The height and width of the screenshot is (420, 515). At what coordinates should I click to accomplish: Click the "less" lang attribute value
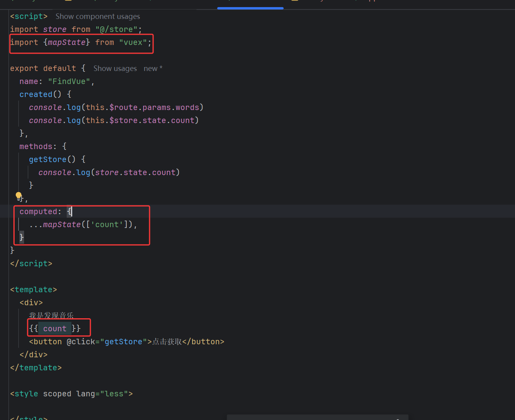click(114, 394)
